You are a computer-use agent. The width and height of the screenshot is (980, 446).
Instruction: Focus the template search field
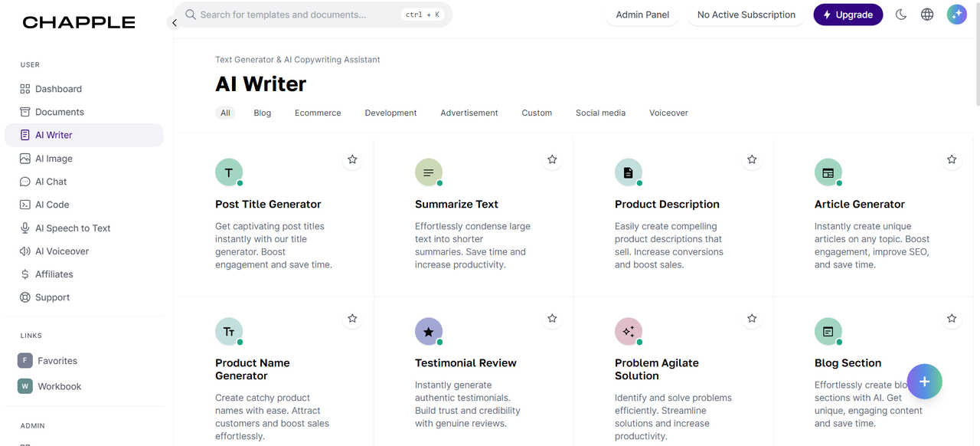click(x=299, y=15)
